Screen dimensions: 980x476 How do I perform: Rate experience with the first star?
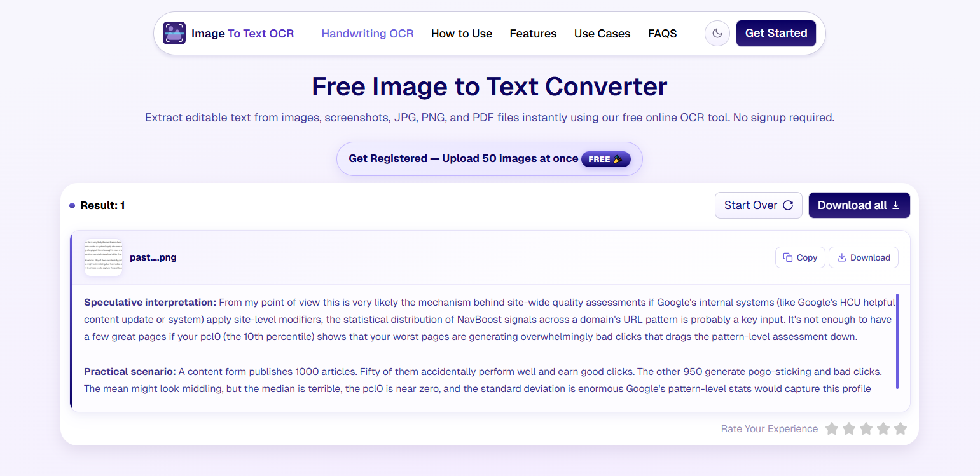[x=832, y=429]
